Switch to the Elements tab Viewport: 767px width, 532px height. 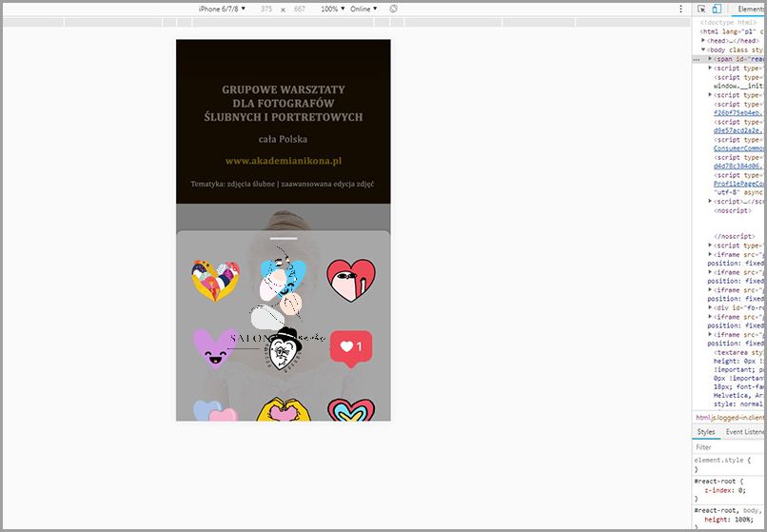(750, 9)
